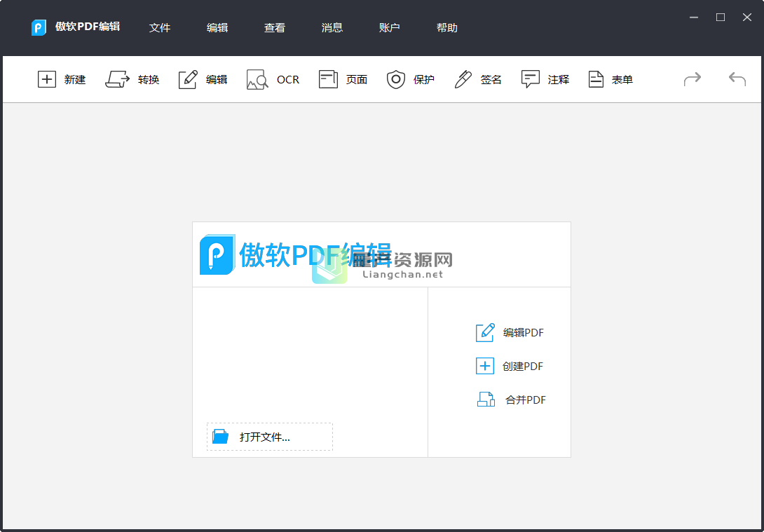Minimize the 傲软PDF编辑 window
Image resolution: width=764 pixels, height=532 pixels.
(694, 18)
